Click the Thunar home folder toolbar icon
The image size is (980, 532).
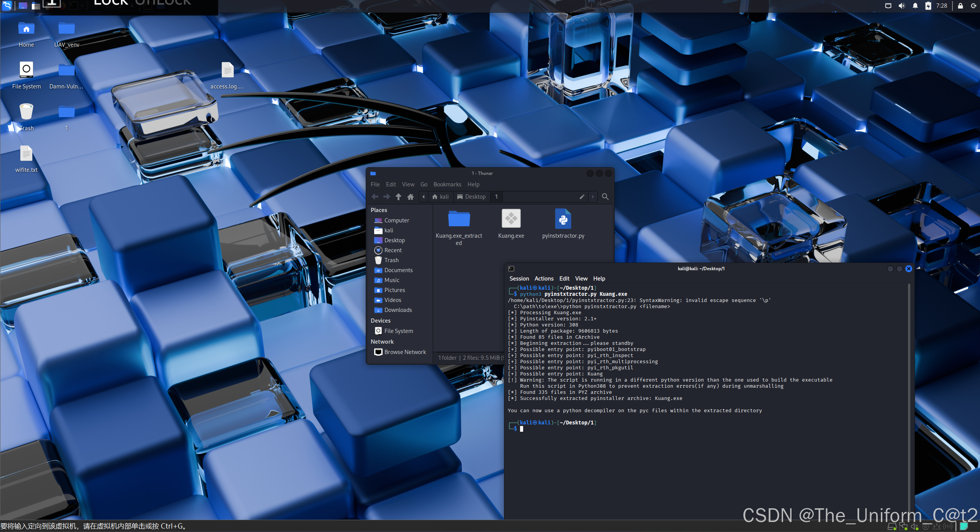(411, 197)
